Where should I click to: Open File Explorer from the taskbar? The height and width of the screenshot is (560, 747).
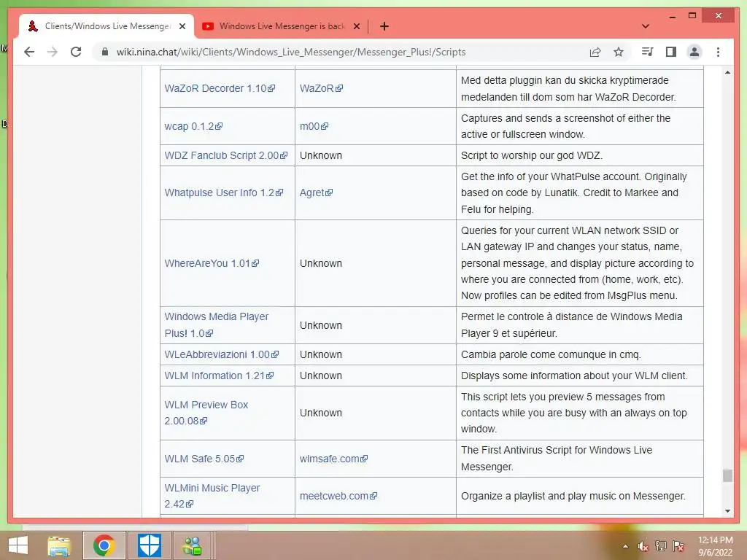click(x=58, y=545)
